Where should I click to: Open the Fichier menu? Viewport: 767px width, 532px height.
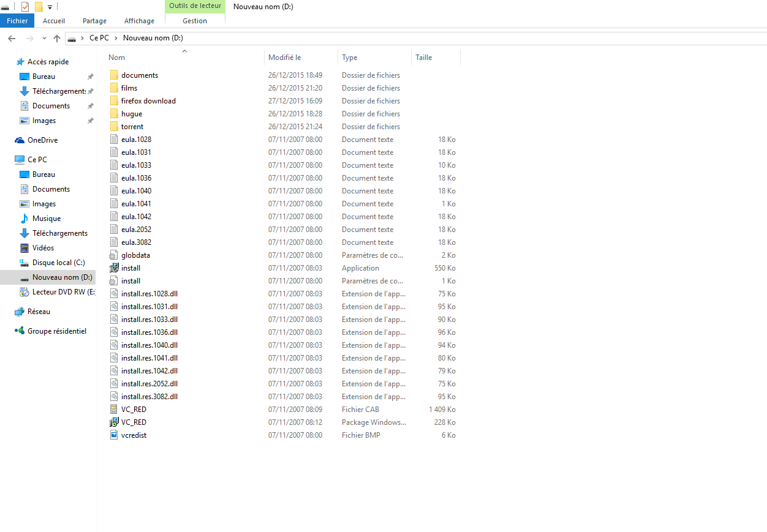pyautogui.click(x=17, y=21)
